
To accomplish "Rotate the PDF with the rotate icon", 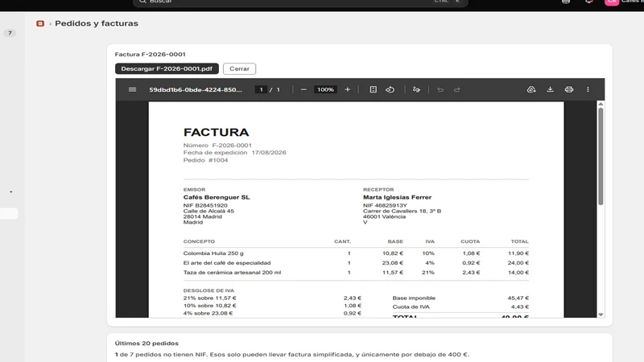I will coord(390,89).
